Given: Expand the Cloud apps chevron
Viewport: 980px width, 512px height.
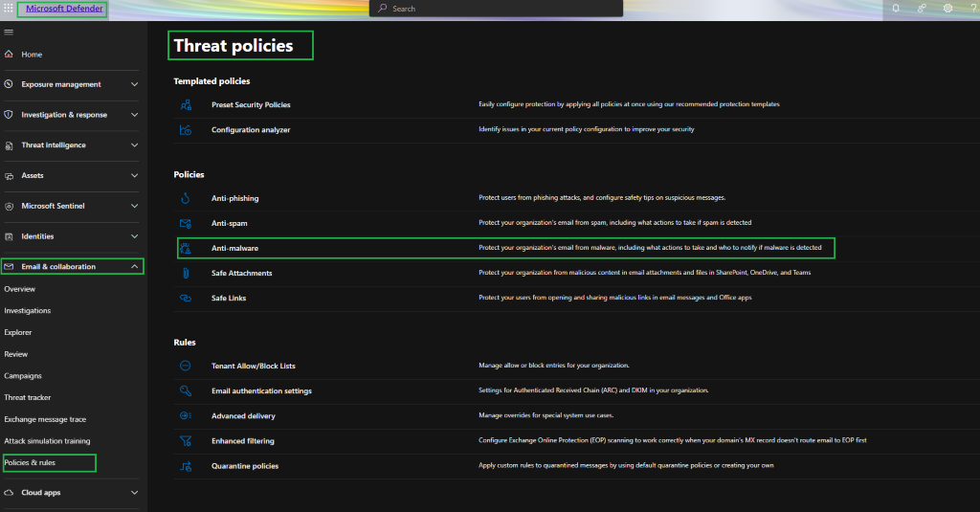Looking at the screenshot, I should [134, 493].
